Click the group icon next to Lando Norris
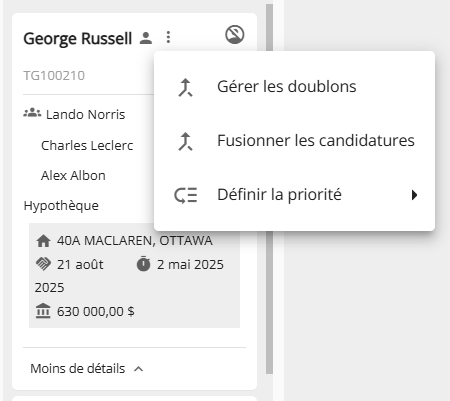The image size is (450, 401). click(x=32, y=113)
